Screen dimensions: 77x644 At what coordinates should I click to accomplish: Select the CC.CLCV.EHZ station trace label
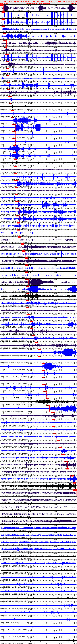[18, 130]
